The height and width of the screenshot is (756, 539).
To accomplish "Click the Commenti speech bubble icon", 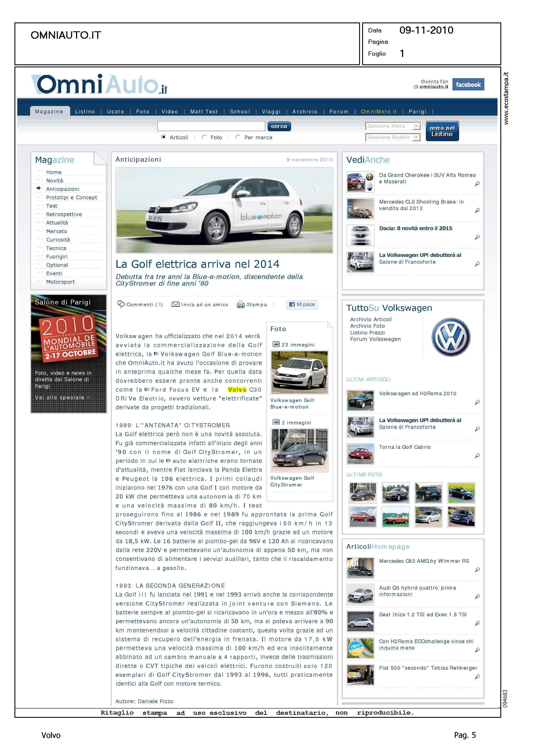I will pyautogui.click(x=121, y=304).
